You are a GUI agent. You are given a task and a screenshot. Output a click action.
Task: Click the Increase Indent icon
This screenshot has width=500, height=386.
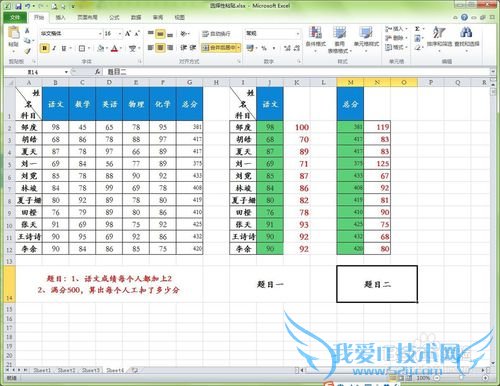(193, 48)
